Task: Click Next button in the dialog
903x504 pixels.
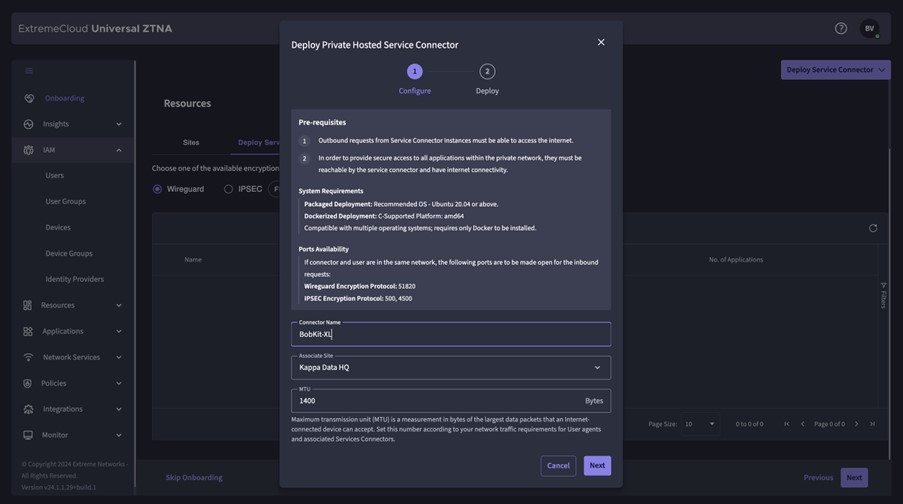Action: pyautogui.click(x=597, y=465)
